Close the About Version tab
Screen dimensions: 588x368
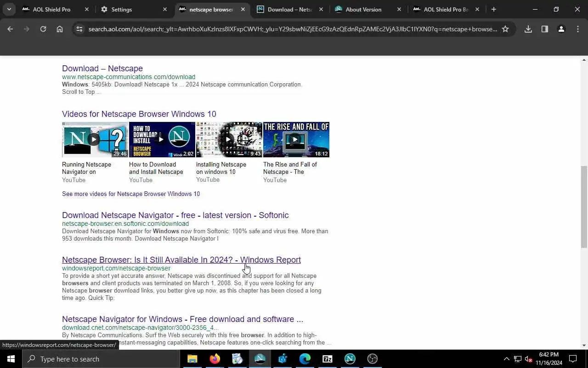pos(399,9)
